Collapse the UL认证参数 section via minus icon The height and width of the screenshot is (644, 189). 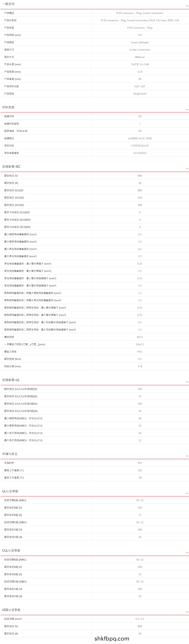tap(187, 493)
